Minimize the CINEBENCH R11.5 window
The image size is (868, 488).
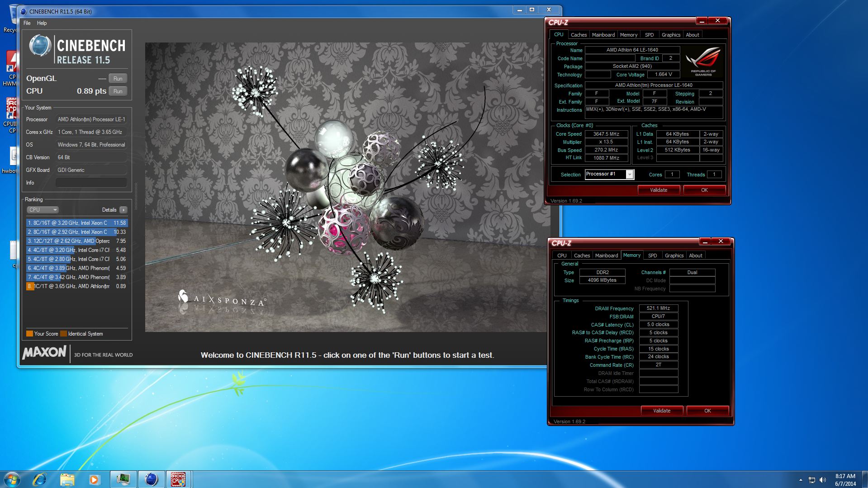pos(519,9)
